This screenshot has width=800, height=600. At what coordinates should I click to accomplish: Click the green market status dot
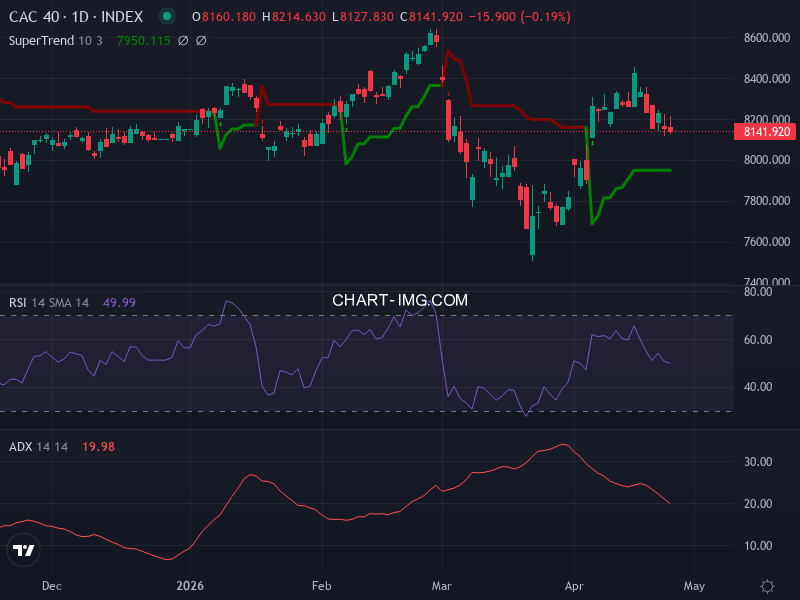point(166,16)
